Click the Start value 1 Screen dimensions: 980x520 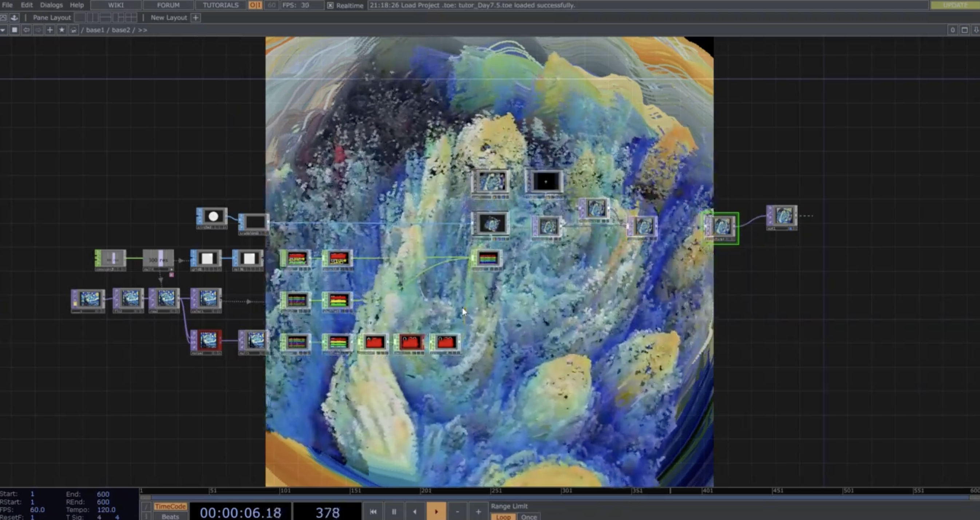tap(32, 494)
